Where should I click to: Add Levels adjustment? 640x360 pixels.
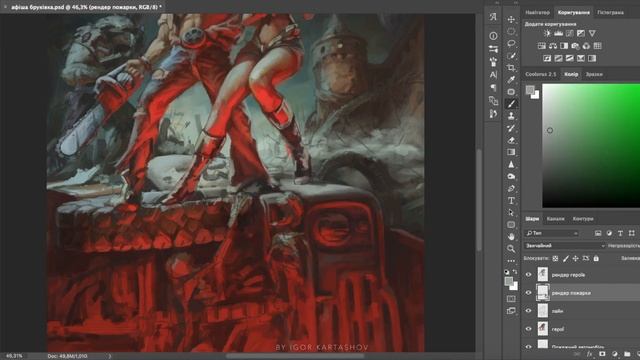558,33
